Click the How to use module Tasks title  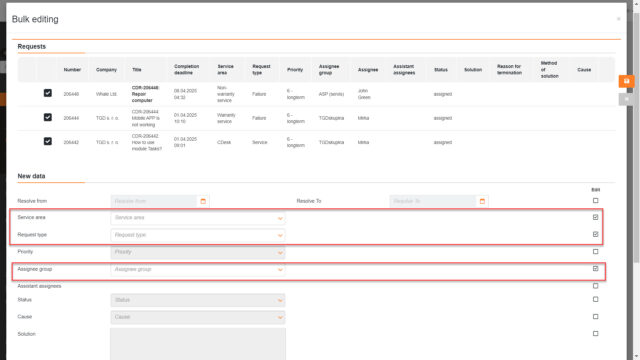(147, 142)
